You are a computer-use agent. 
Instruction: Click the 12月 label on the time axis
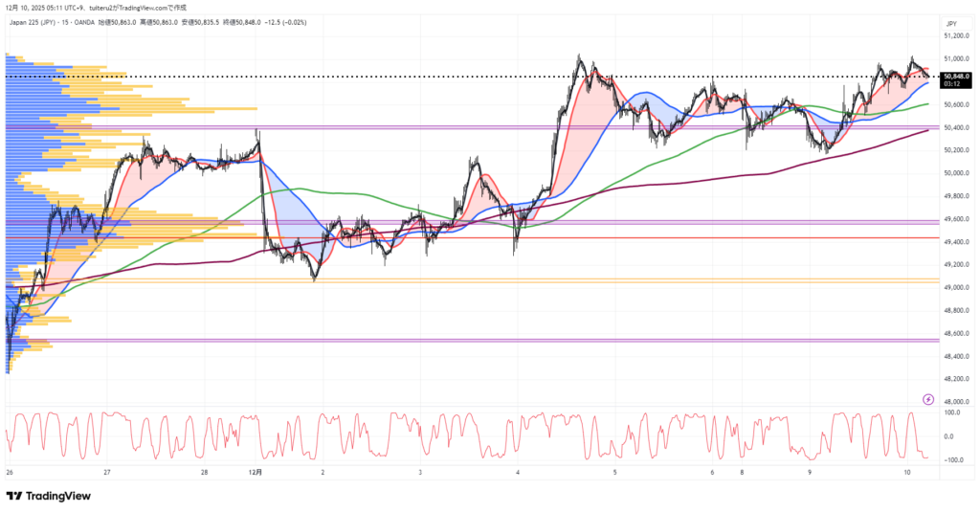[x=254, y=473]
